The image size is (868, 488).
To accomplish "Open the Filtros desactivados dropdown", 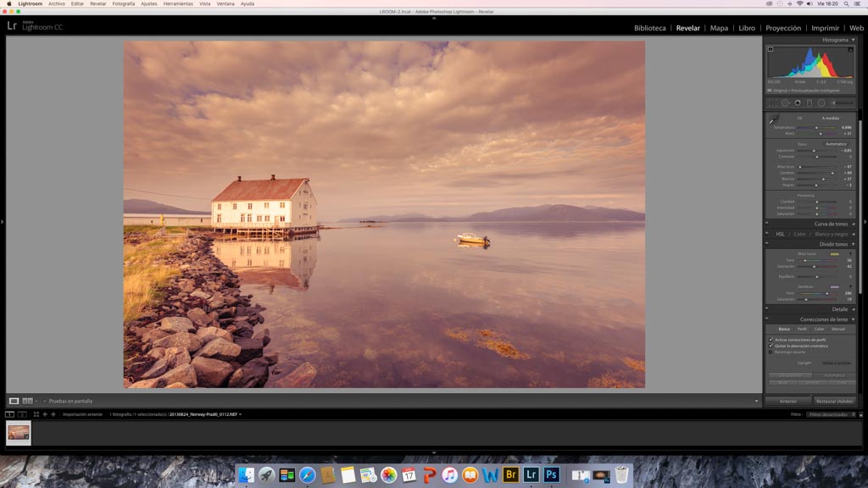I will tap(830, 414).
